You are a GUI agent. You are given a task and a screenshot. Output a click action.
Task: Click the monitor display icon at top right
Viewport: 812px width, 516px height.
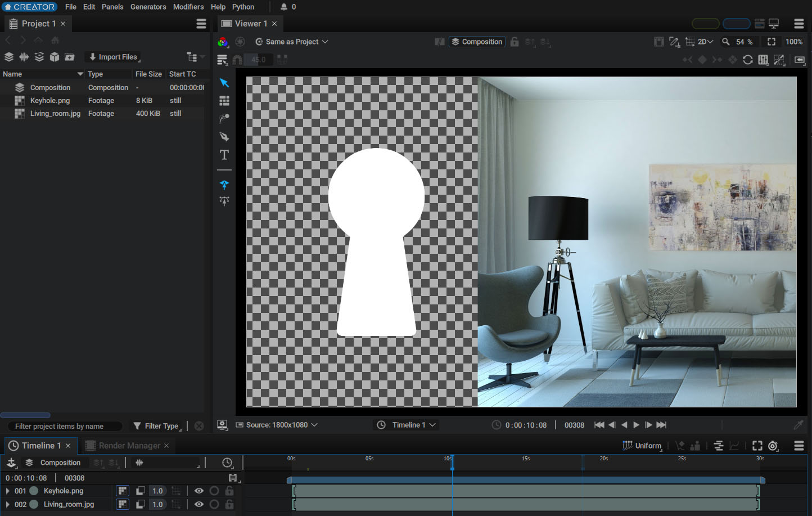[x=774, y=24]
